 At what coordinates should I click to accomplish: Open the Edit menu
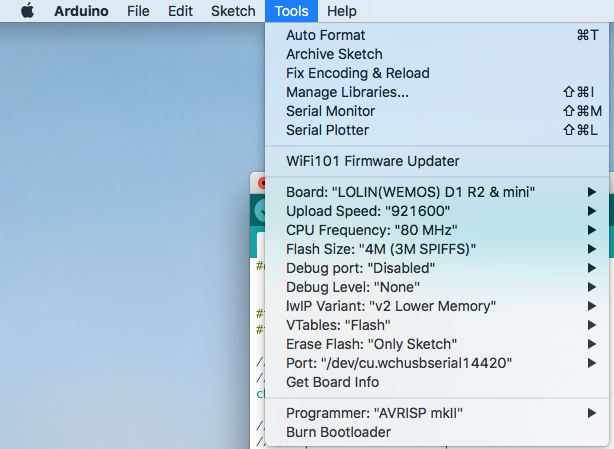click(x=180, y=11)
